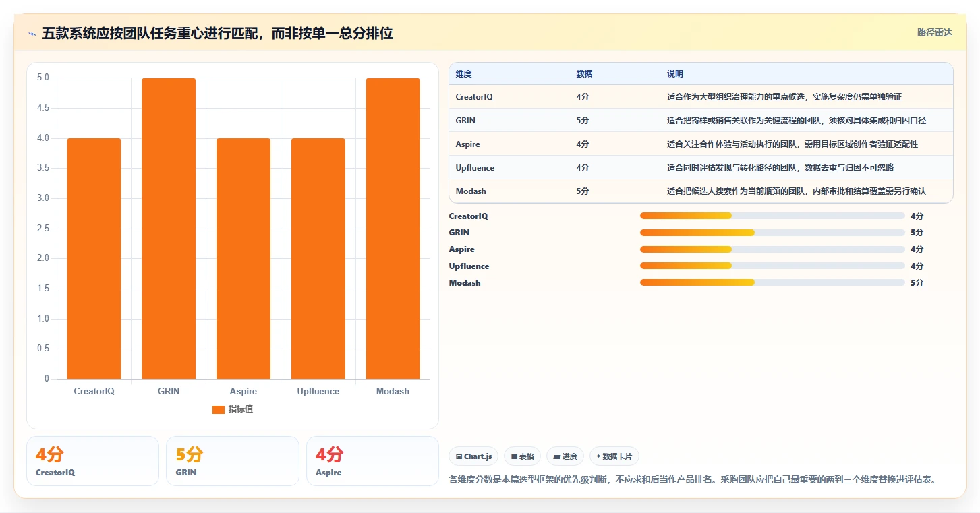Open the GRIN 5分 data card
980x513 pixels.
[x=232, y=461]
